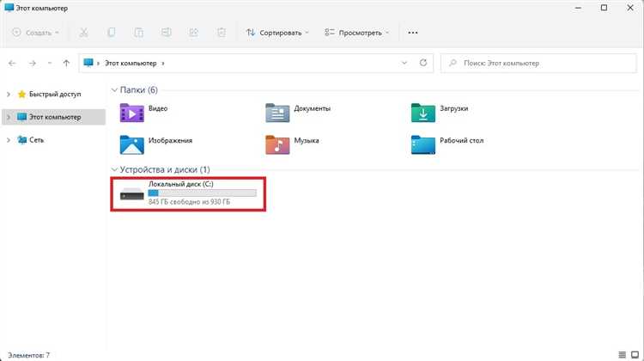The height and width of the screenshot is (361, 644).
Task: Click Этот компьютер breadcrumb in address bar
Action: 131,63
